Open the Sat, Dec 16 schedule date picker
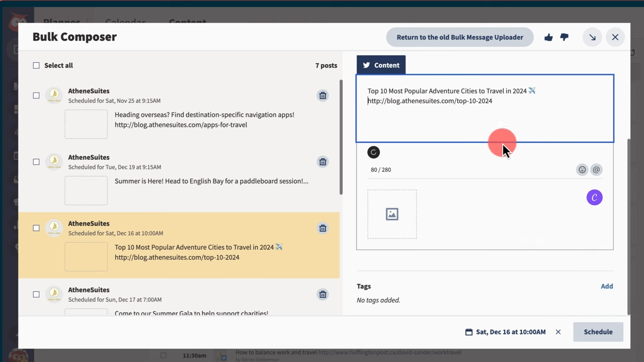The height and width of the screenshot is (362, 644). [506, 332]
